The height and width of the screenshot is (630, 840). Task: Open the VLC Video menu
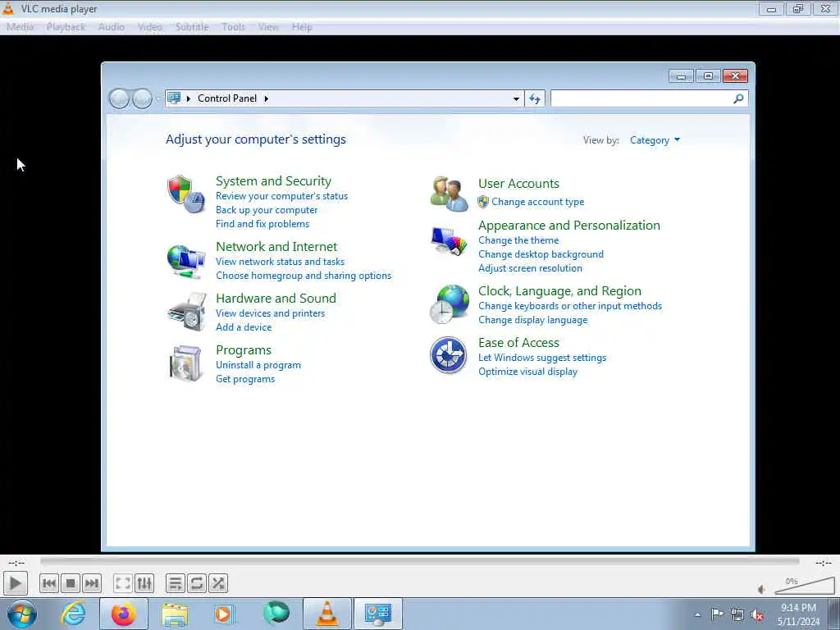pyautogui.click(x=150, y=27)
